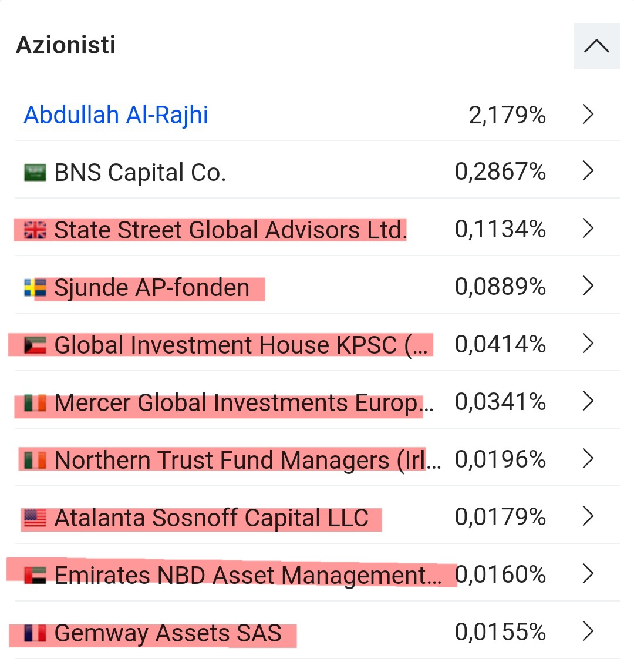Click the UK flag beside State Street

[35, 230]
